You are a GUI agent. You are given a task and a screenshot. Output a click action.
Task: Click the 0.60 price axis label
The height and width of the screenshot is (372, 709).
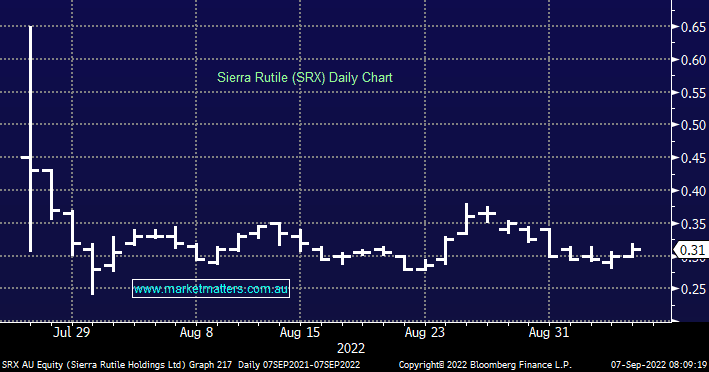(694, 60)
